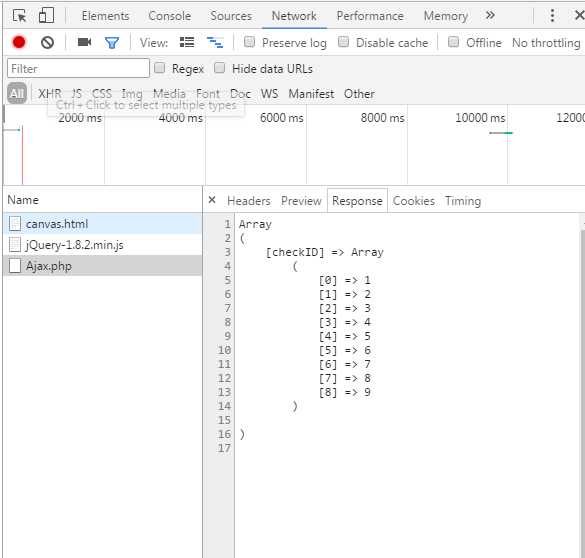Image resolution: width=585 pixels, height=558 pixels.
Task: Close the request details pane
Action: (212, 200)
